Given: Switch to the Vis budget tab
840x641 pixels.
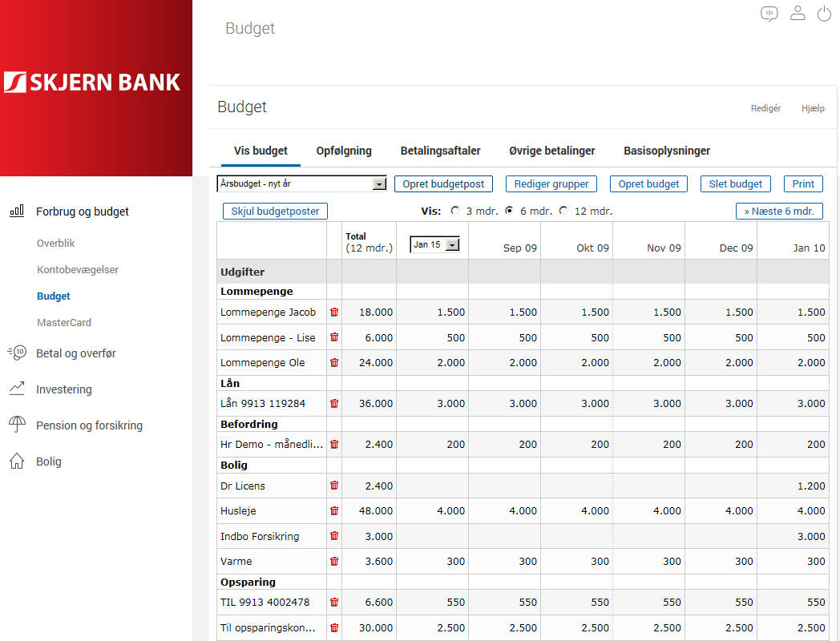Looking at the screenshot, I should pyautogui.click(x=260, y=151).
